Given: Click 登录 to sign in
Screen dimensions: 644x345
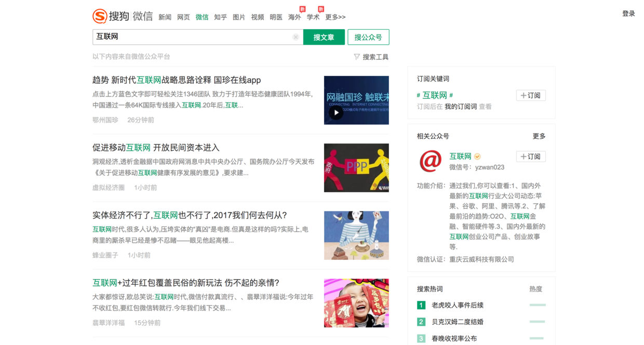Looking at the screenshot, I should click(628, 14).
